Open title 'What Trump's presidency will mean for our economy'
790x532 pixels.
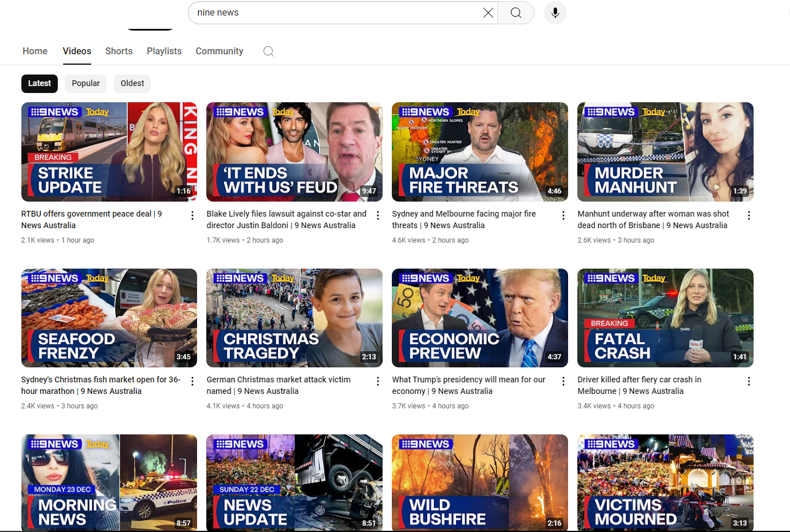coord(469,385)
